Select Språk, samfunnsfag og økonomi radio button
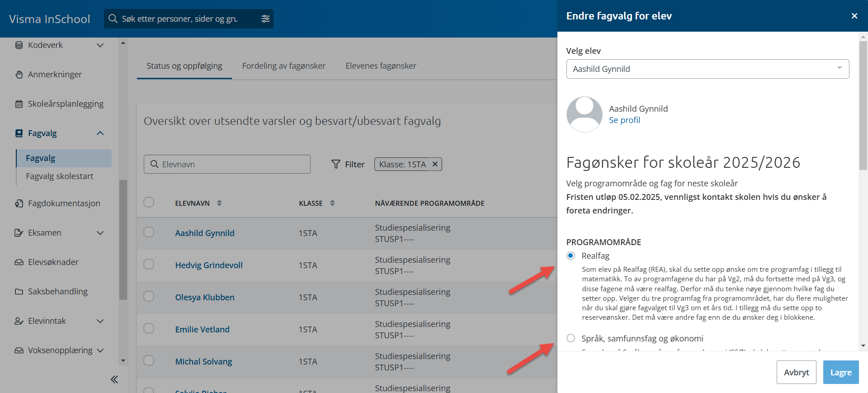Viewport: 868px width, 393px height. coord(571,338)
